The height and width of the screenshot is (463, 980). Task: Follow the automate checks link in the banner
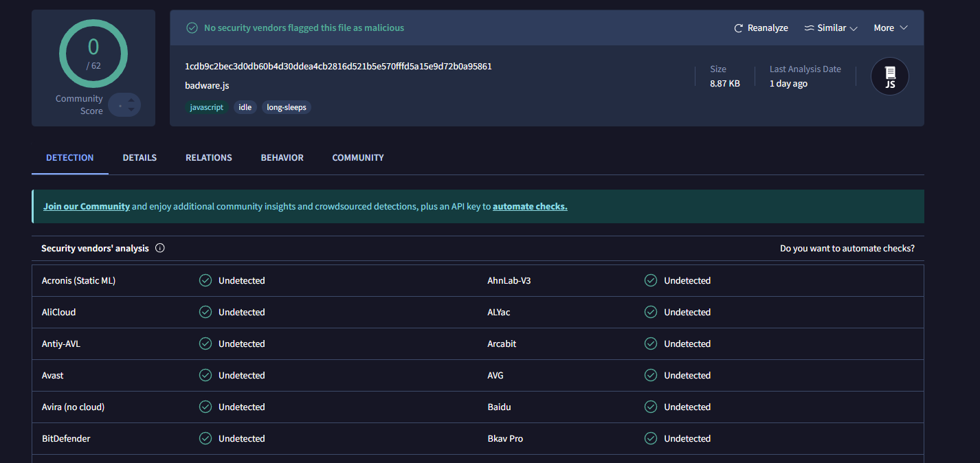coord(530,206)
